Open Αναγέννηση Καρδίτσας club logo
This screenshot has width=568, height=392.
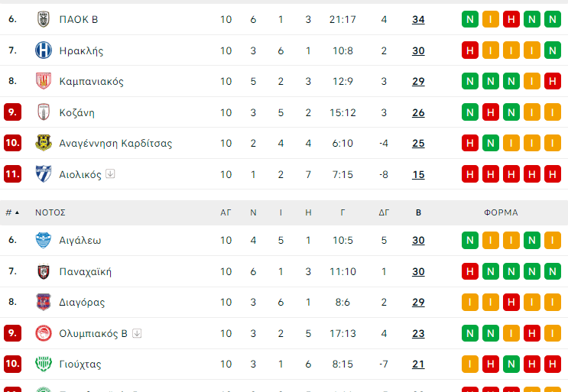(x=43, y=143)
